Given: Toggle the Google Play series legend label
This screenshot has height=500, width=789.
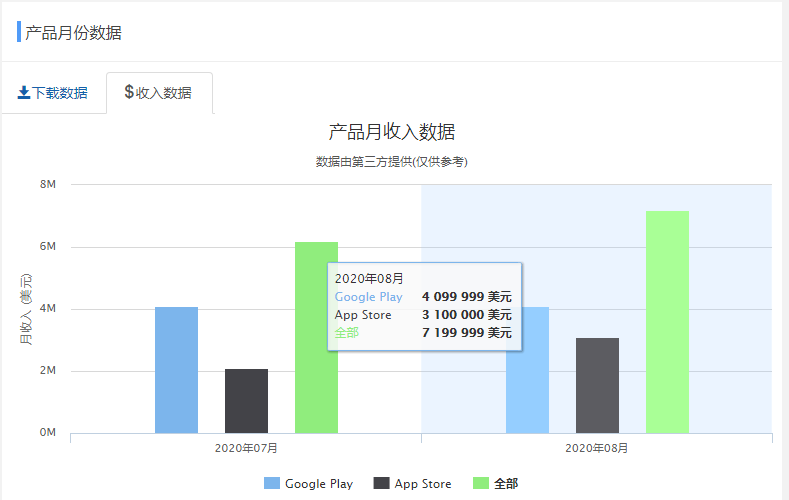Looking at the screenshot, I should click(x=318, y=484).
